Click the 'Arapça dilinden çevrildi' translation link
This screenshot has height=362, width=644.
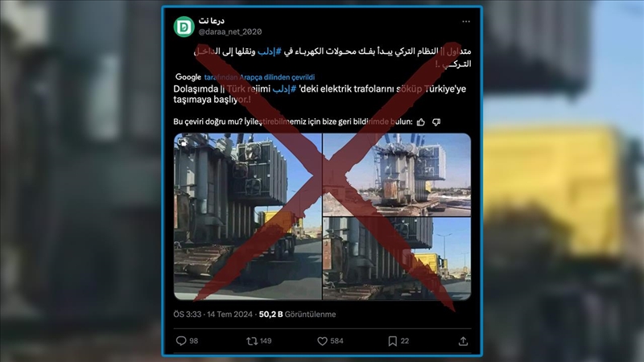click(x=259, y=76)
